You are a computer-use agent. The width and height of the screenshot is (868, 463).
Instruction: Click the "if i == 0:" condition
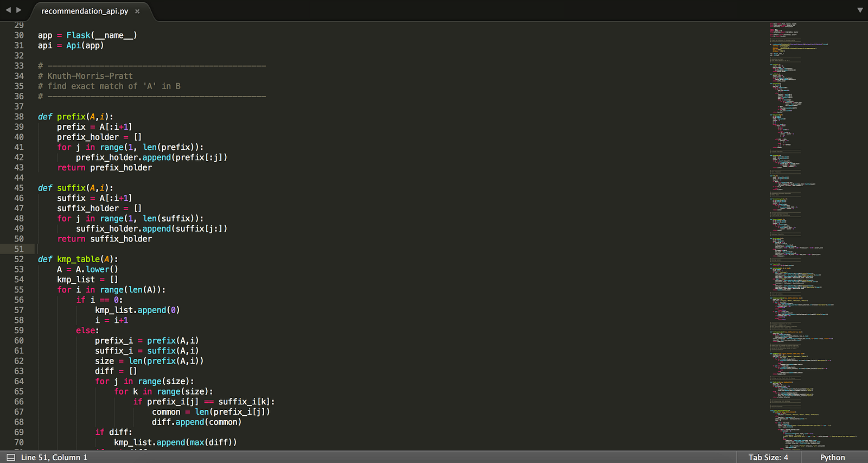(99, 300)
